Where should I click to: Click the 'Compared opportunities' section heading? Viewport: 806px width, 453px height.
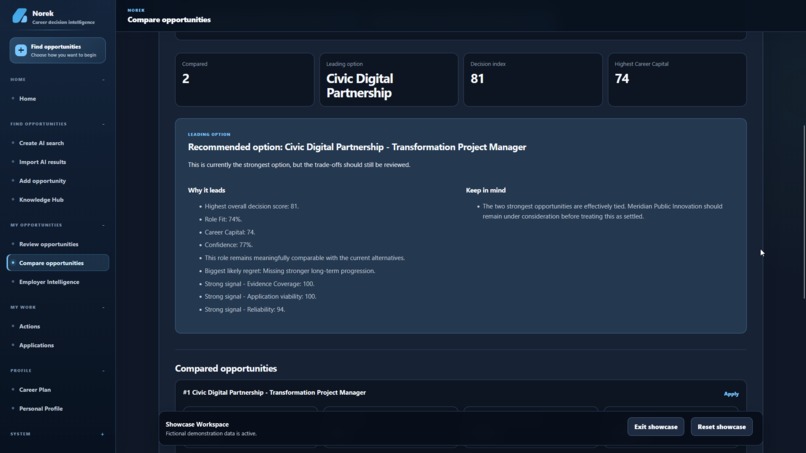coord(226,369)
